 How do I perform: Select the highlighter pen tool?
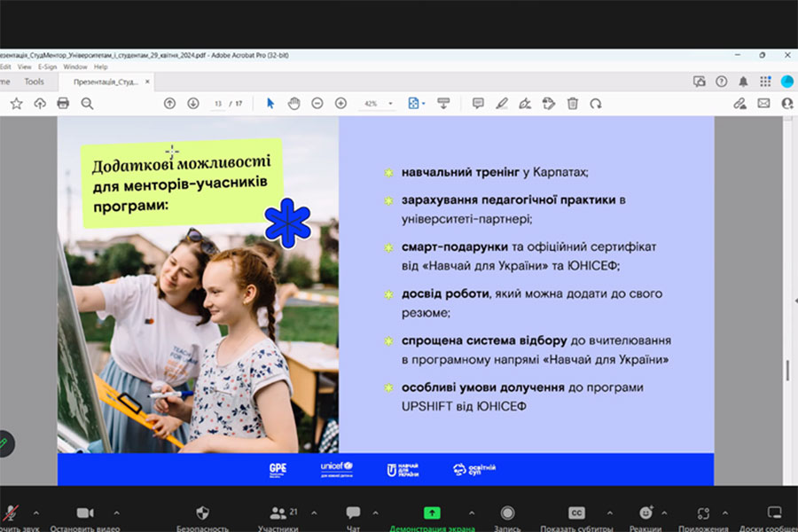click(502, 104)
